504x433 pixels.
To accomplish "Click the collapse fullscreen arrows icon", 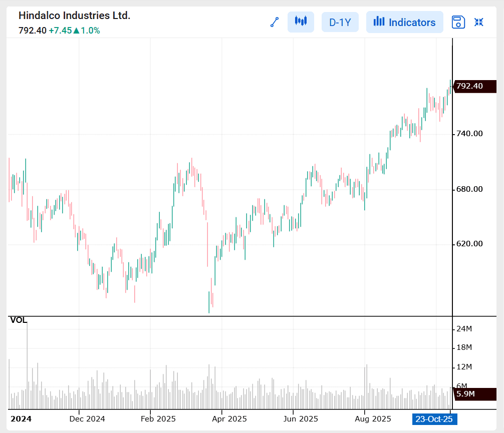I will point(479,22).
